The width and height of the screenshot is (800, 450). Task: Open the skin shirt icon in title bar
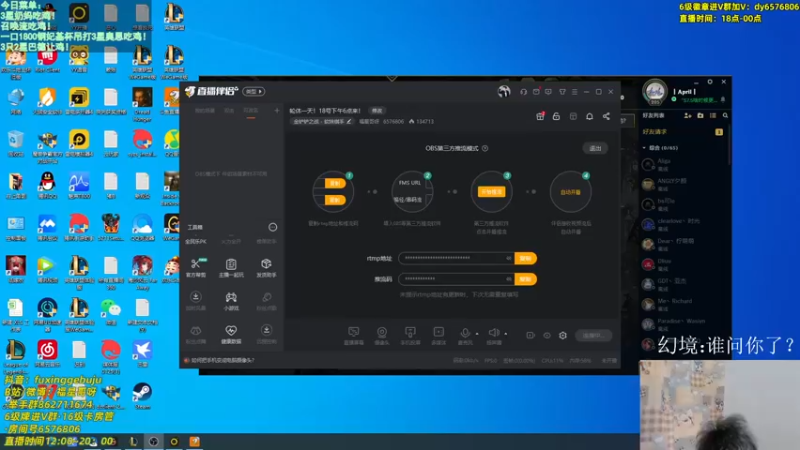click(x=562, y=92)
